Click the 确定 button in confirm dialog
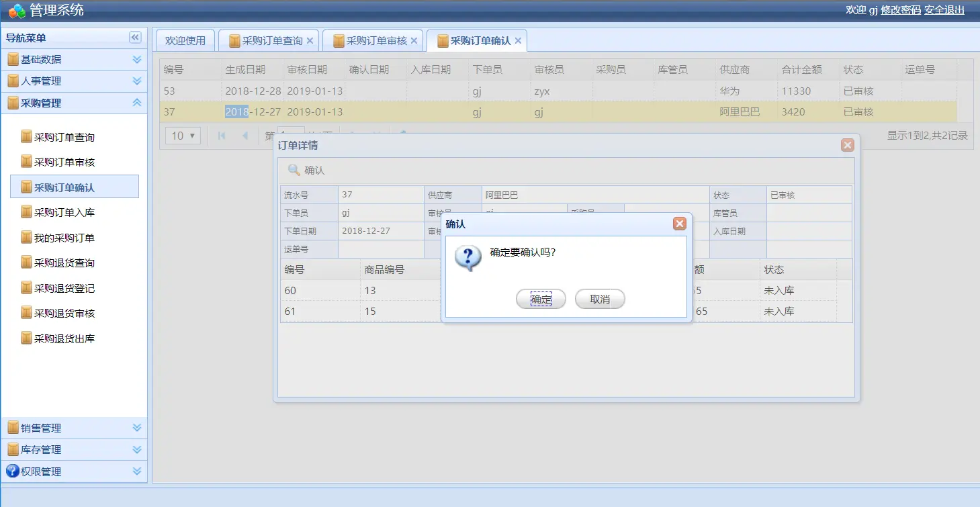This screenshot has height=507, width=980. [541, 299]
